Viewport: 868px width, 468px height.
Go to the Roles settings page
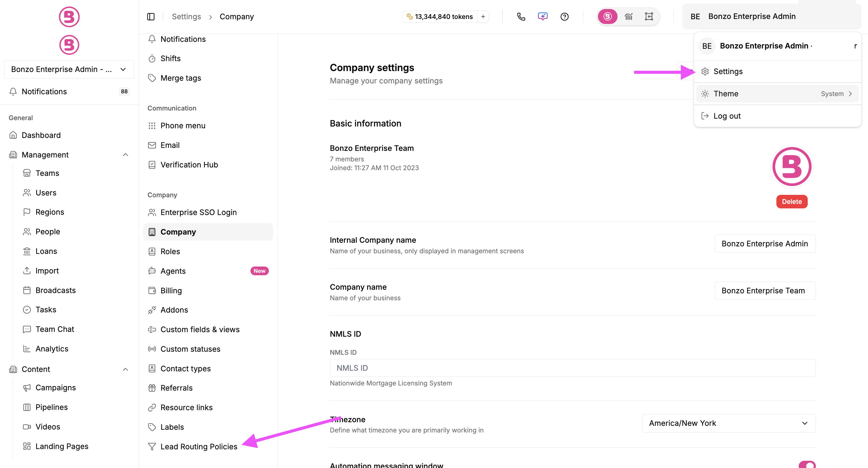[x=208, y=251]
